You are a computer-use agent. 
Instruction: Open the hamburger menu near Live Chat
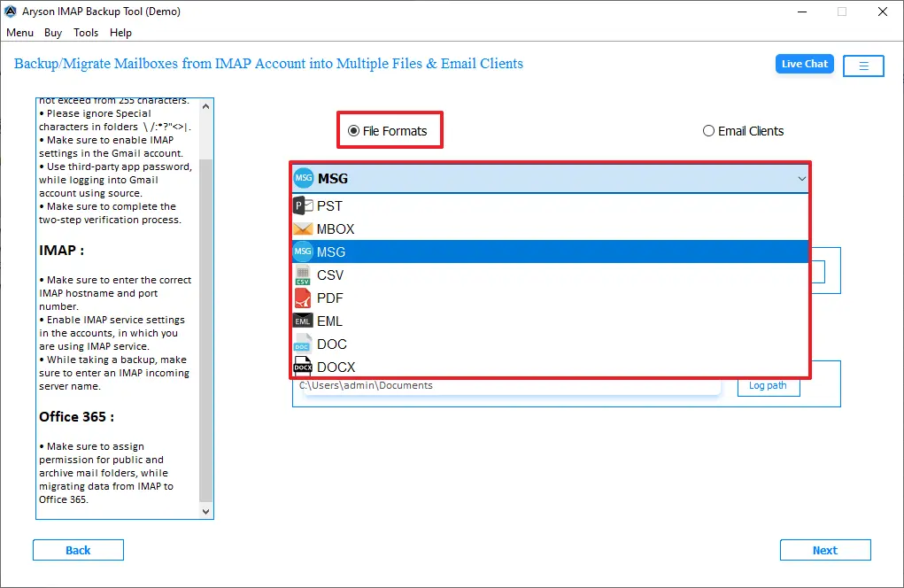(863, 66)
